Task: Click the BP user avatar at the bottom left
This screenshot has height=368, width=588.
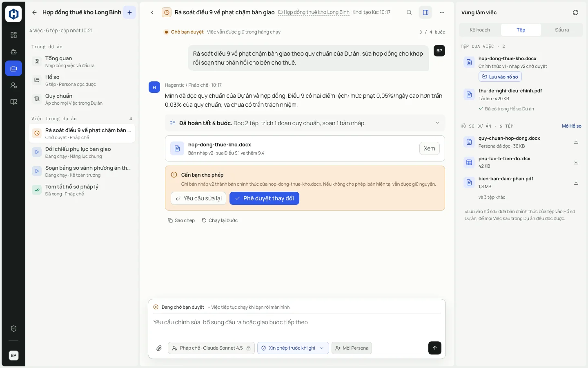Action: [x=13, y=355]
